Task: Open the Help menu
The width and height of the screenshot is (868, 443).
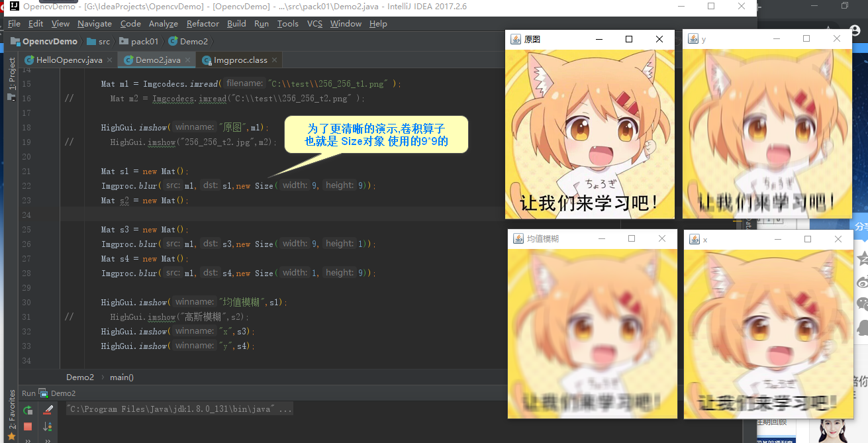Action: (x=378, y=23)
